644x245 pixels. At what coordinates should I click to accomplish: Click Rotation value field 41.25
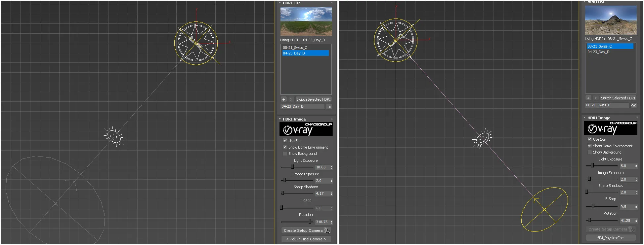627,221
